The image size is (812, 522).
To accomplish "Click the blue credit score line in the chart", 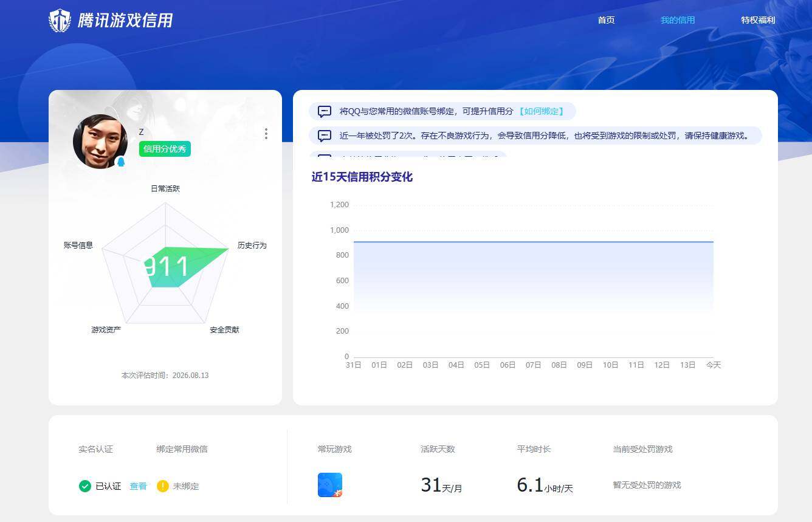I will [534, 242].
